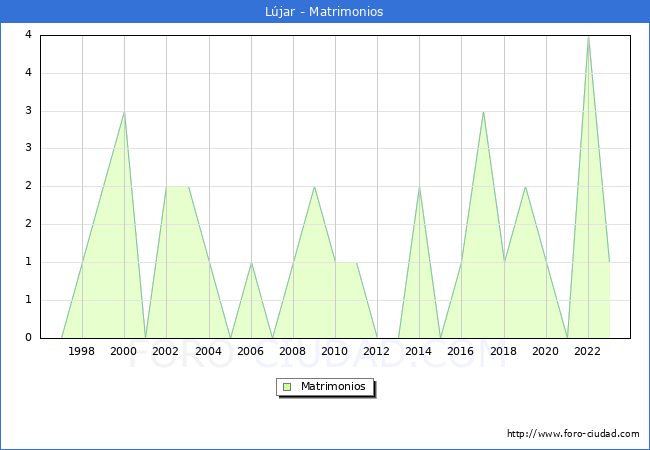The width and height of the screenshot is (650, 450).
Task: Select the peak data point at 2022
Action: click(x=588, y=37)
